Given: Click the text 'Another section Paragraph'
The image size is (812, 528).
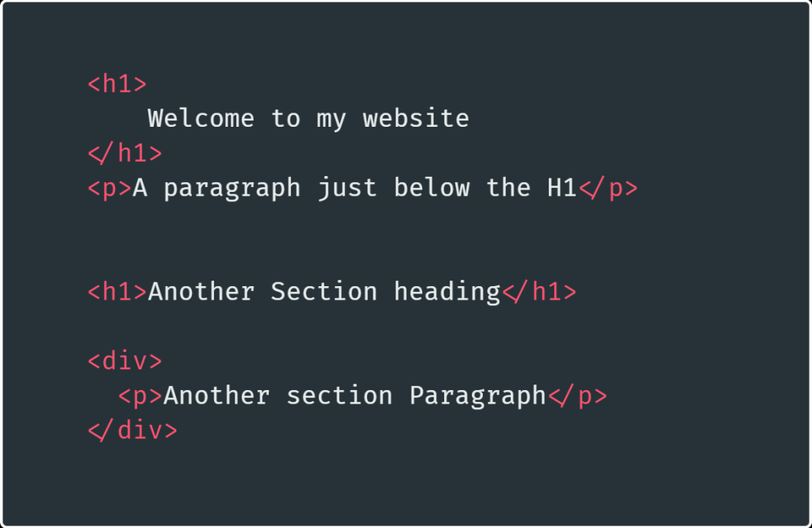Looking at the screenshot, I should pos(354,396).
